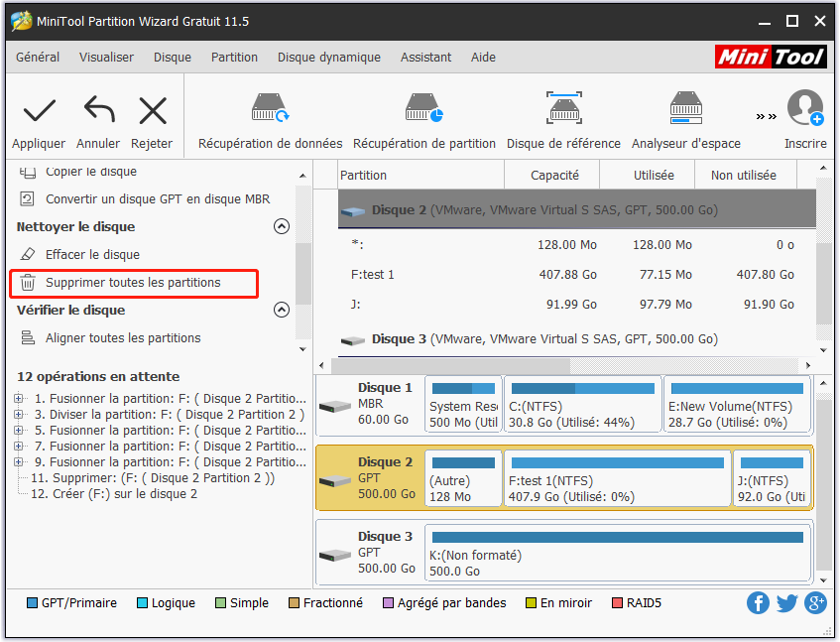Click left panel scroll down arrow

(302, 349)
